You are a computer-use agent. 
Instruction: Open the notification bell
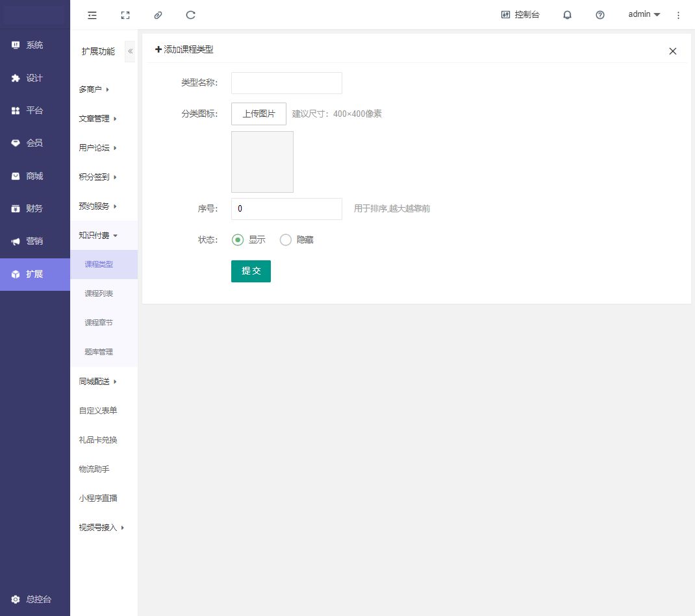567,15
